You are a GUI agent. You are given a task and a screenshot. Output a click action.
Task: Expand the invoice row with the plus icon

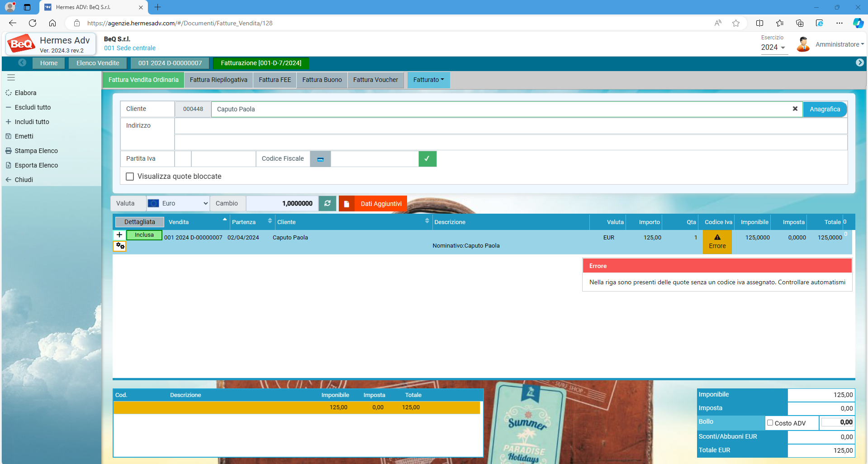pos(119,234)
